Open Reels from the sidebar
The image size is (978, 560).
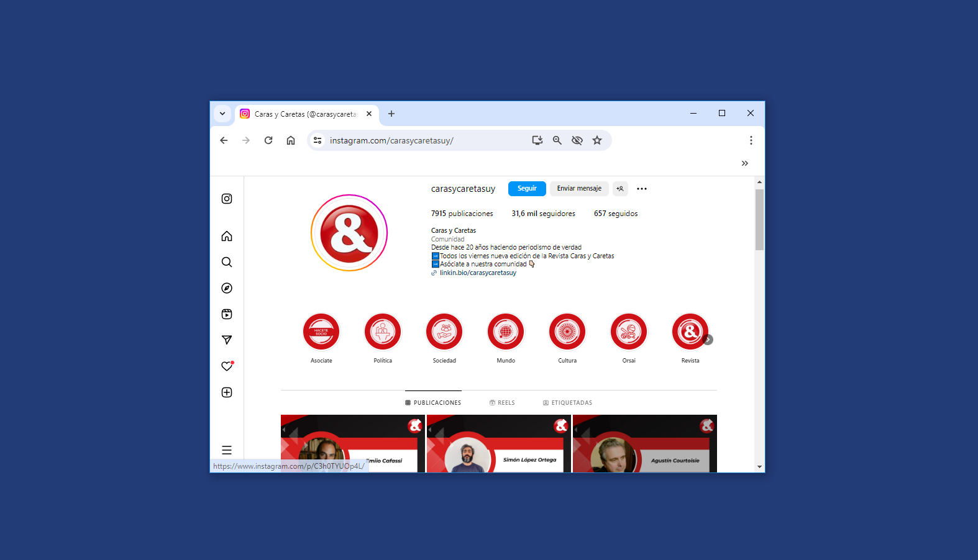[x=227, y=314]
